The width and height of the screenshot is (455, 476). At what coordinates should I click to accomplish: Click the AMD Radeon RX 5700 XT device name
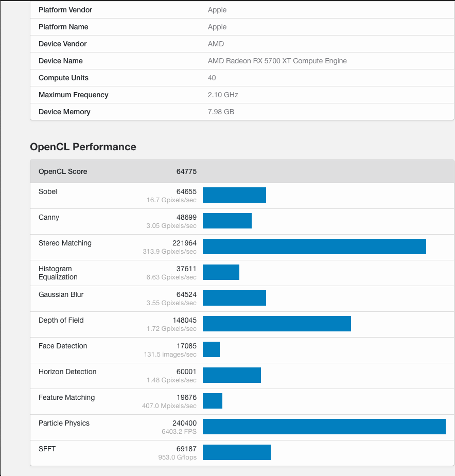click(277, 61)
